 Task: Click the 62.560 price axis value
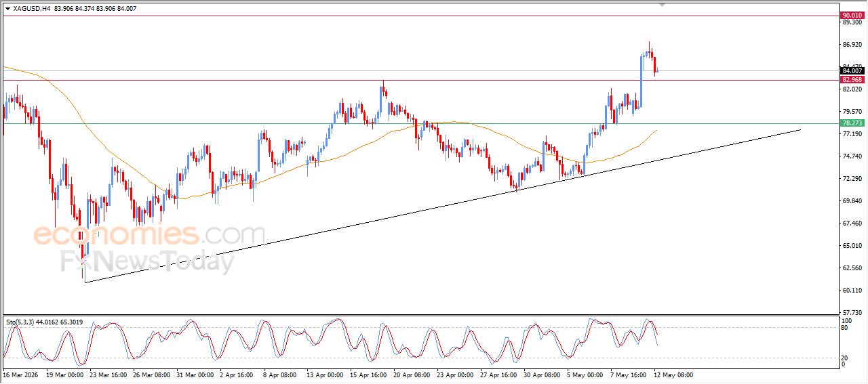pyautogui.click(x=852, y=268)
